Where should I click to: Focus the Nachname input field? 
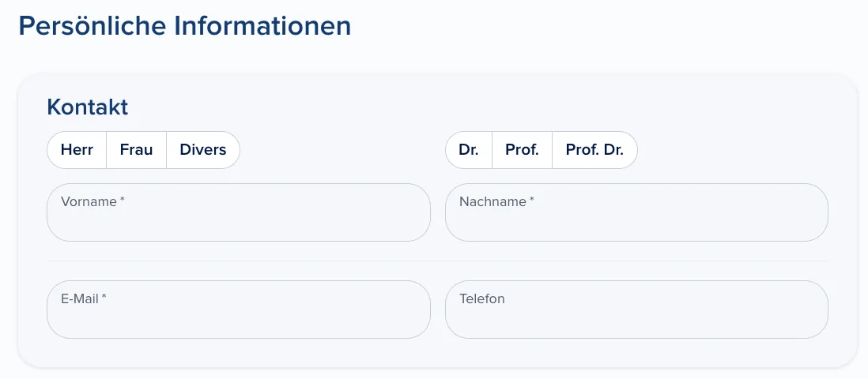point(636,212)
